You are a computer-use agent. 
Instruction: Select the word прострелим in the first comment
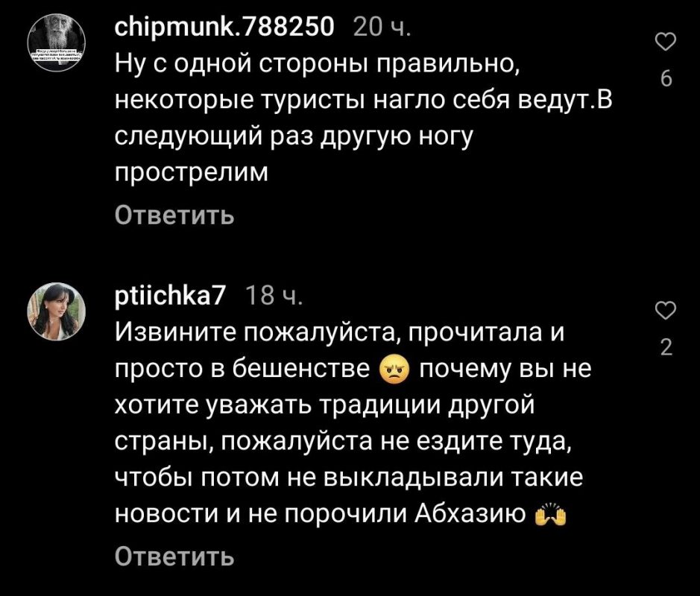pyautogui.click(x=192, y=174)
